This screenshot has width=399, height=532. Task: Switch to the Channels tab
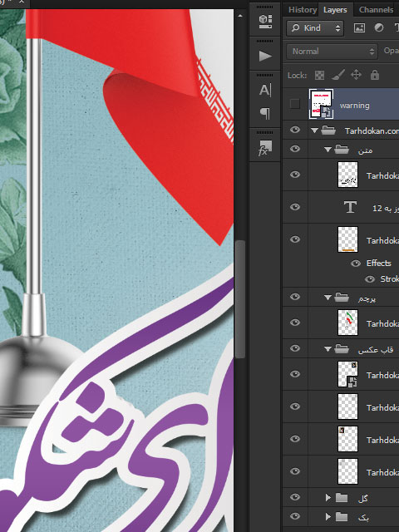coord(376,10)
